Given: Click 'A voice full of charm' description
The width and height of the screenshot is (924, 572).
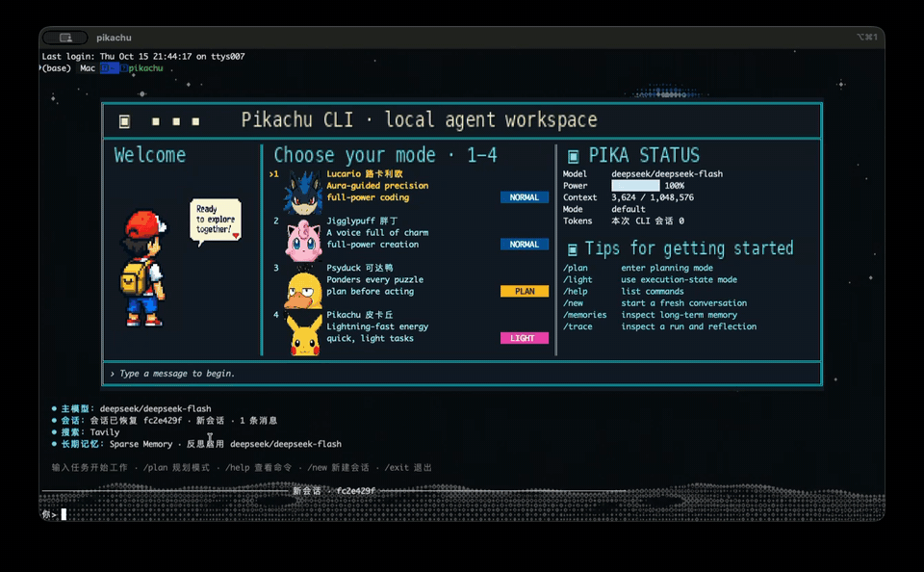Looking at the screenshot, I should coord(377,233).
